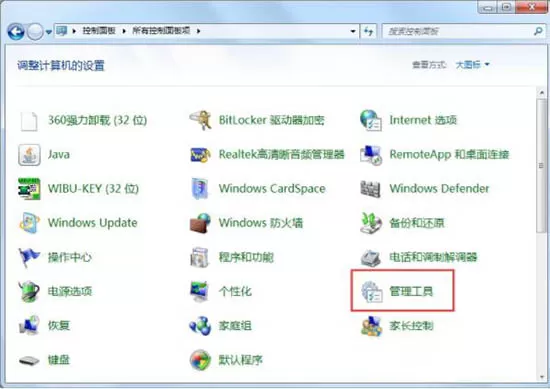Open the 操作中心 text link
This screenshot has height=389, width=550.
pos(69,257)
